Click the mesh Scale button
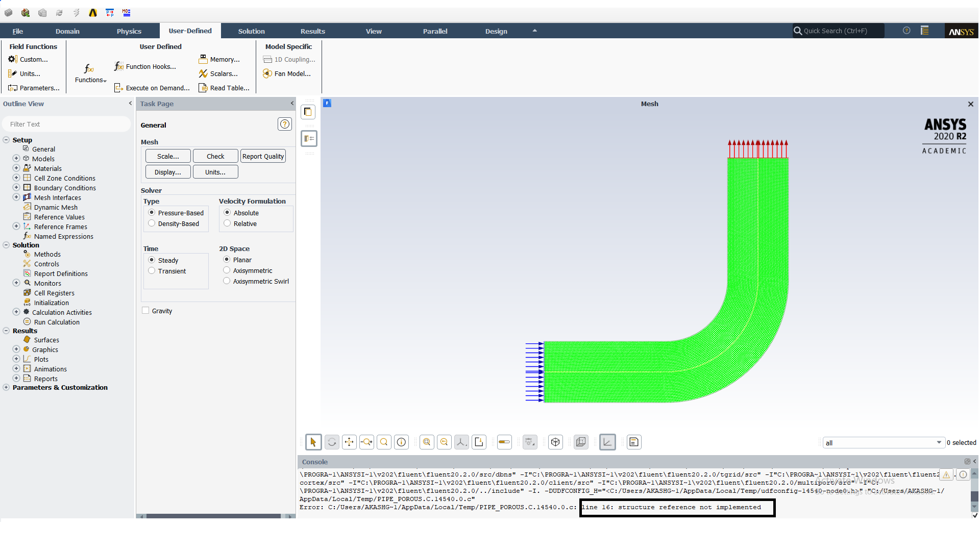 pos(168,156)
